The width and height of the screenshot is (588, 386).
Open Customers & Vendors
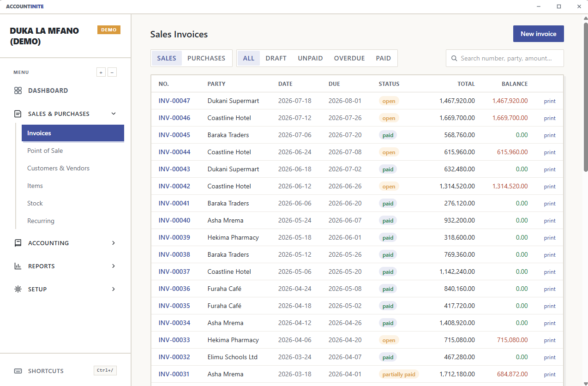tap(73, 168)
